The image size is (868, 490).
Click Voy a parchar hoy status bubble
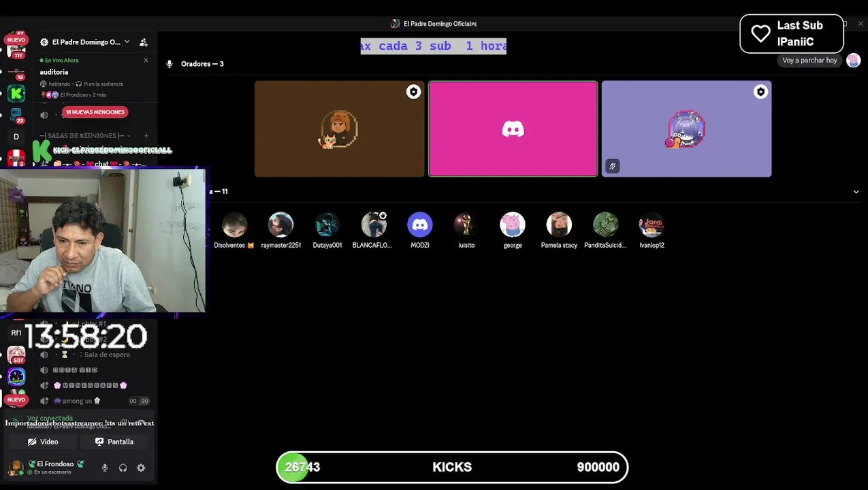click(x=809, y=61)
